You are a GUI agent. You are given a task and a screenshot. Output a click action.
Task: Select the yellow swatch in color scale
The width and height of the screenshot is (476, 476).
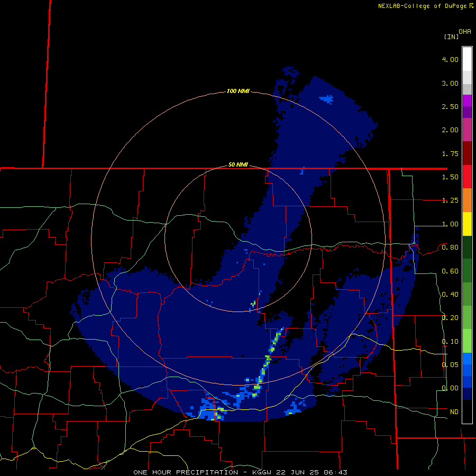[x=467, y=224]
